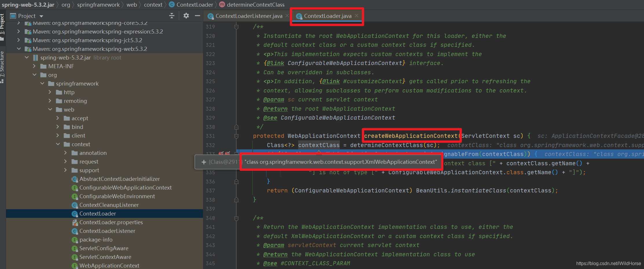
Task: Click the collapse all icon in Project panel
Action: click(x=172, y=16)
